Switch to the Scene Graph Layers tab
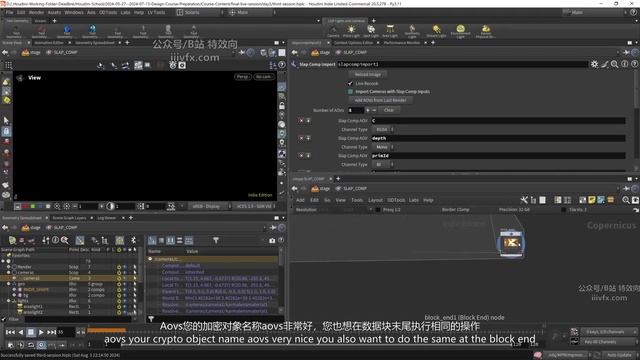This screenshot has height=360, width=640. coord(69,218)
